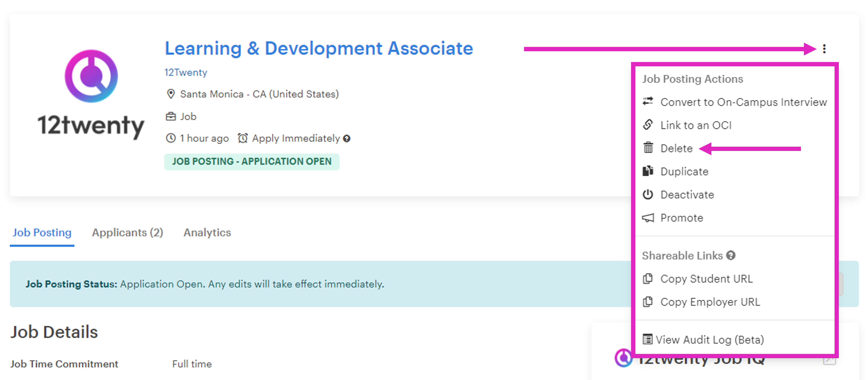
Task: Click the alarm clock deadline icon
Action: click(243, 138)
